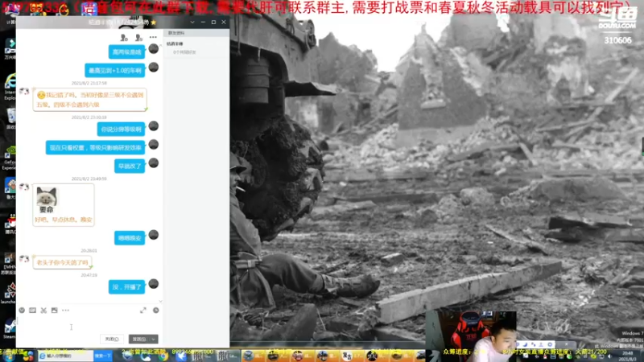The width and height of the screenshot is (644, 362).
Task: Click the white Close chat button
Action: pos(112,339)
